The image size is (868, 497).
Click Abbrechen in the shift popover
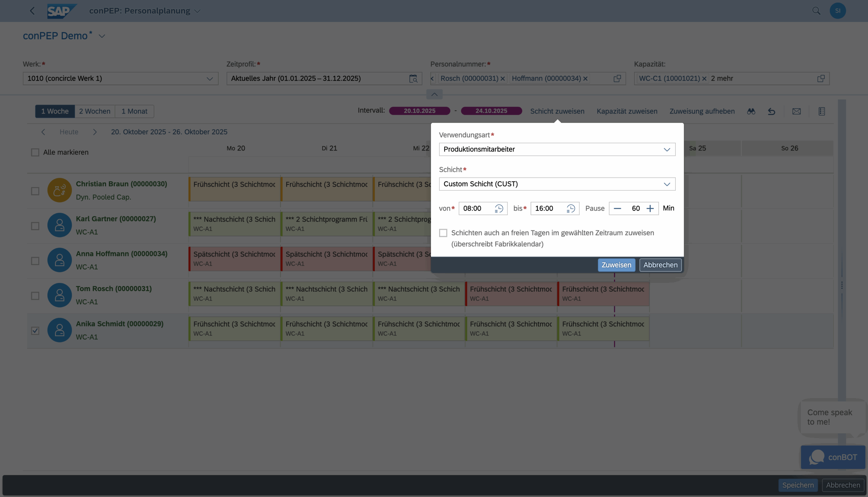tap(660, 265)
